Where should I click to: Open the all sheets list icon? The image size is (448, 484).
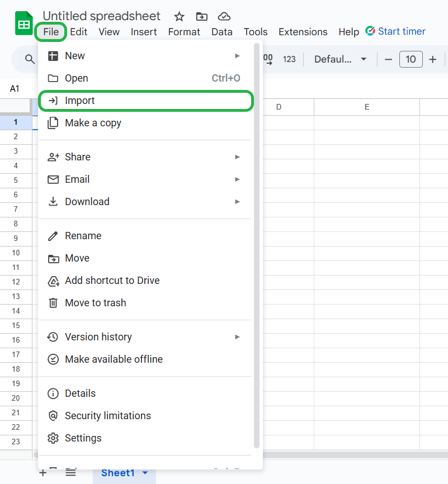(x=71, y=473)
